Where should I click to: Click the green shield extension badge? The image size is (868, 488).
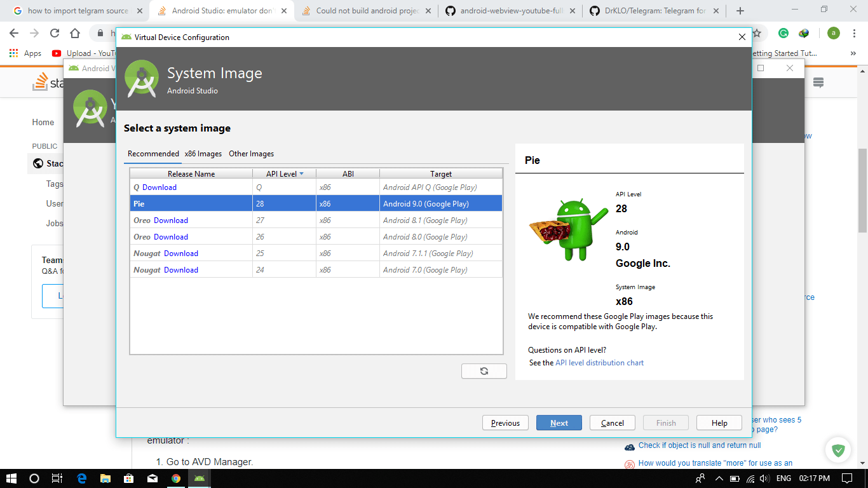tap(838, 451)
